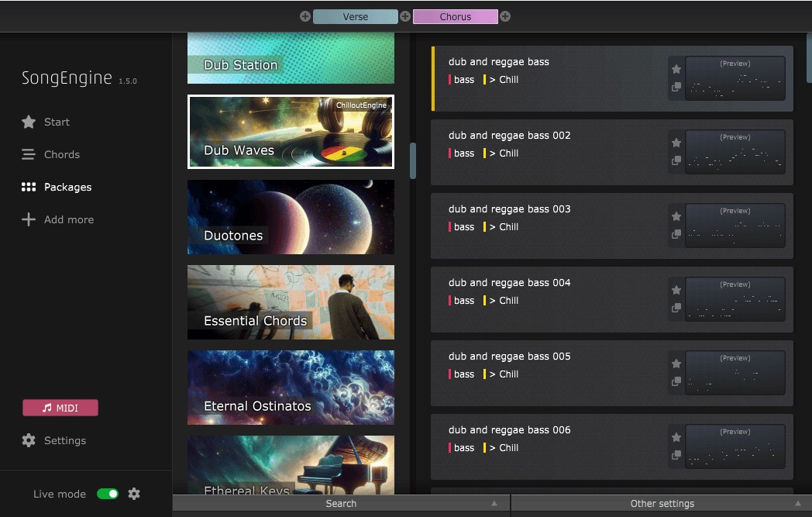Viewport: 812px width, 517px height.
Task: Click the package list scrollbar
Action: tap(413, 160)
